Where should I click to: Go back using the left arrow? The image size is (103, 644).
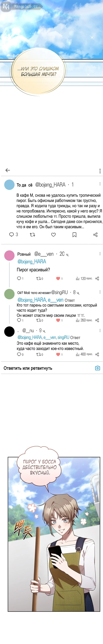coord(8,170)
